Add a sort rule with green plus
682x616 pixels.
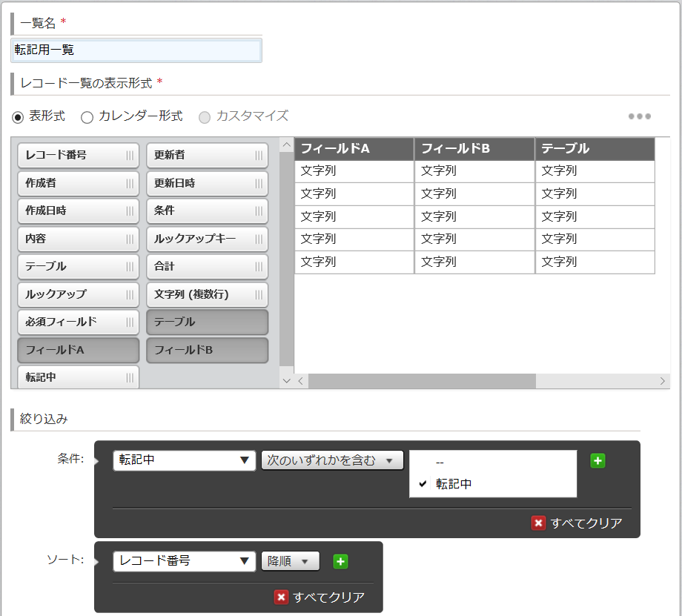(340, 562)
